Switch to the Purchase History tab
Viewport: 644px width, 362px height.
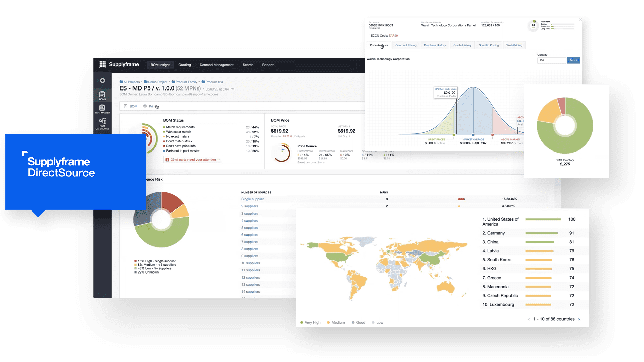(x=435, y=45)
